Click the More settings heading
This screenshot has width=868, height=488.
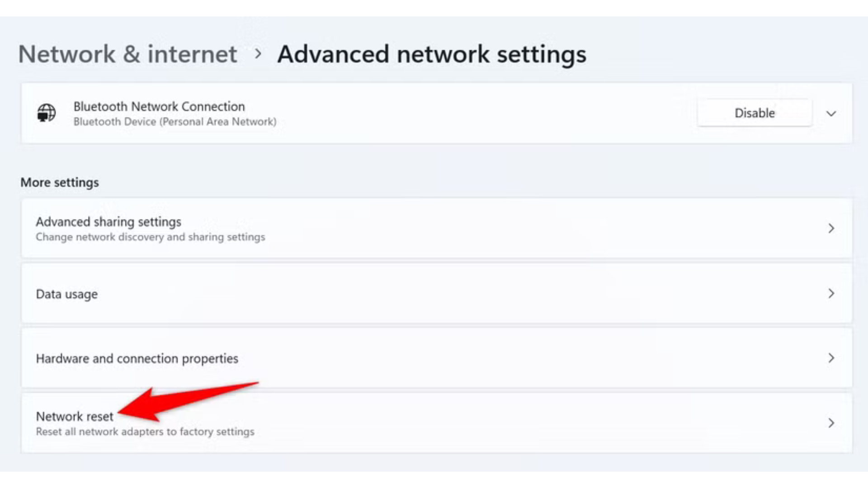(x=60, y=183)
